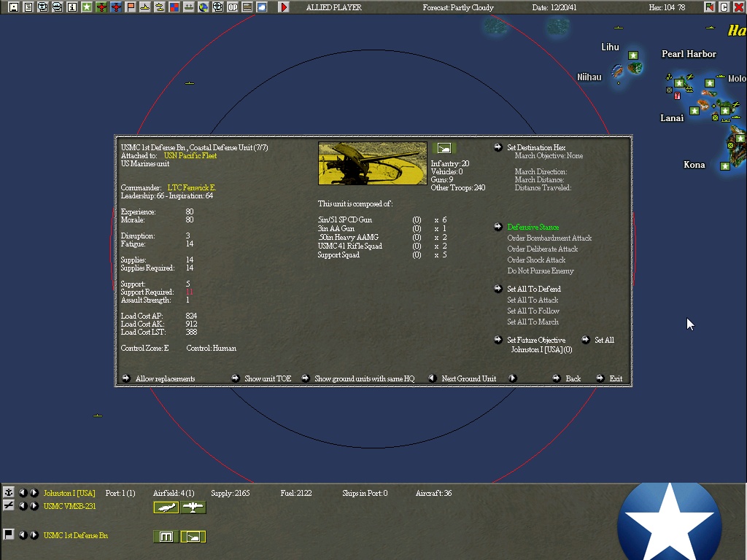Select Defensive Stance option
747x560 pixels.
(x=533, y=227)
